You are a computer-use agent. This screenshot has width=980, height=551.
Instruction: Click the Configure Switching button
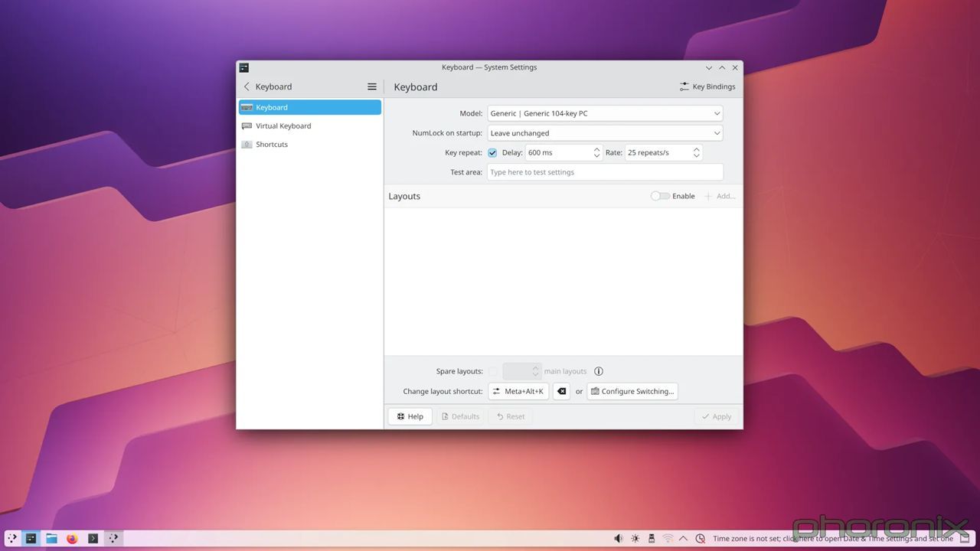632,391
